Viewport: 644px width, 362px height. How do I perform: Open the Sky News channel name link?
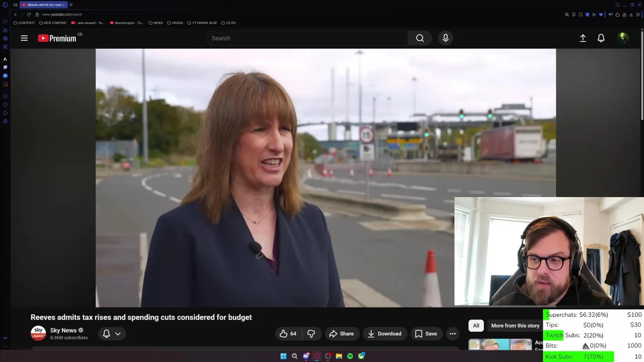(x=63, y=330)
